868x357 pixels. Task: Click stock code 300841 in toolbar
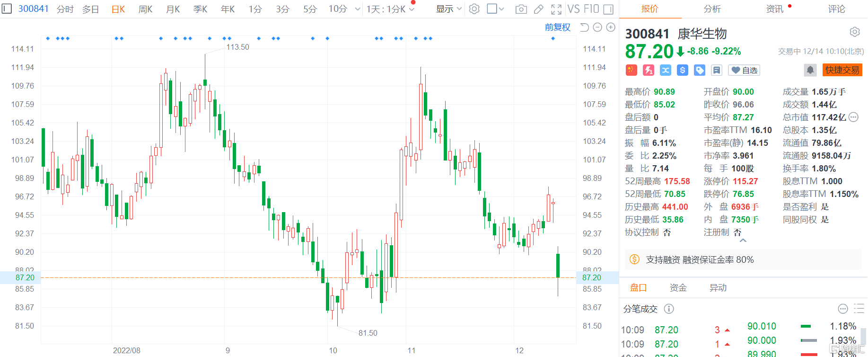(33, 9)
